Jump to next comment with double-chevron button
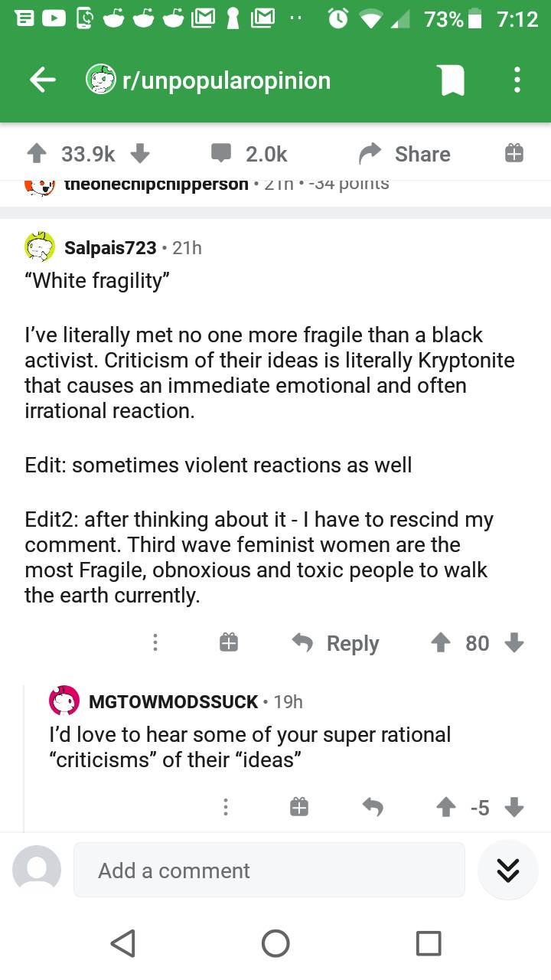Screen dimensions: 551x980 [x=508, y=870]
